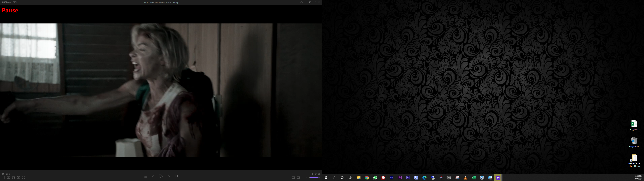Open the KMPlayer main menu logo
Viewport: 644px width, 181px height.
click(6, 2)
